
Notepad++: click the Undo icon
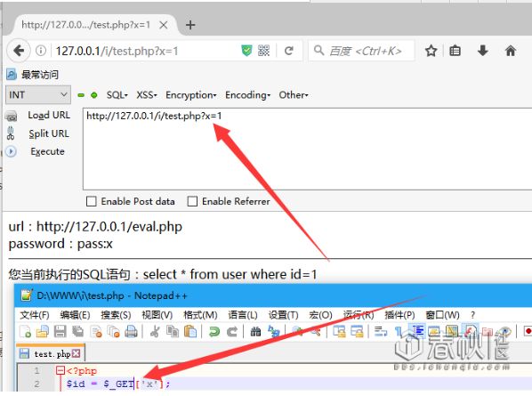click(214, 332)
